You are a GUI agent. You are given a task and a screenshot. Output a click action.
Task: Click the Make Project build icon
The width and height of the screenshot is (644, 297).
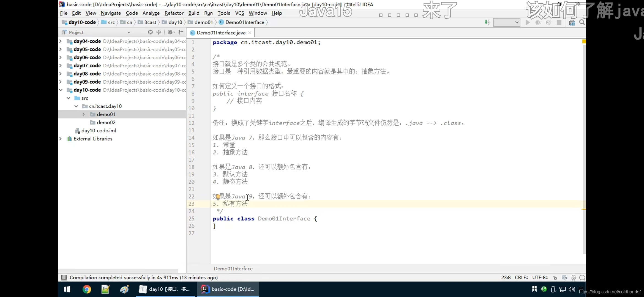(487, 22)
